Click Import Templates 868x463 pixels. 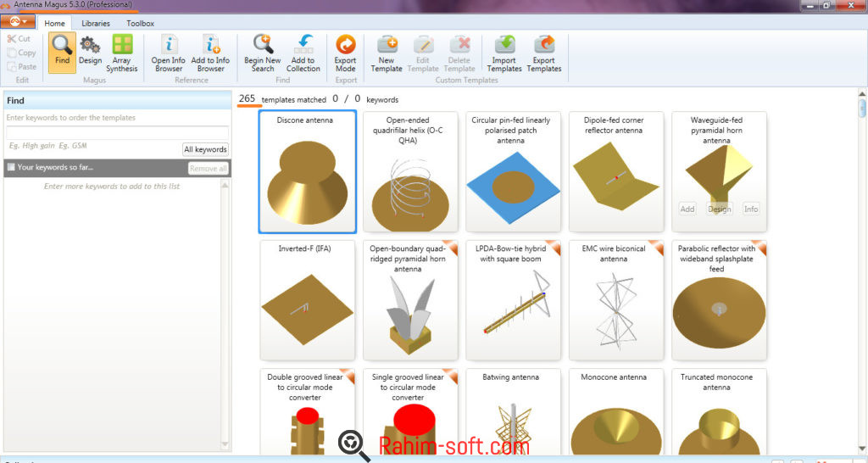(x=504, y=53)
